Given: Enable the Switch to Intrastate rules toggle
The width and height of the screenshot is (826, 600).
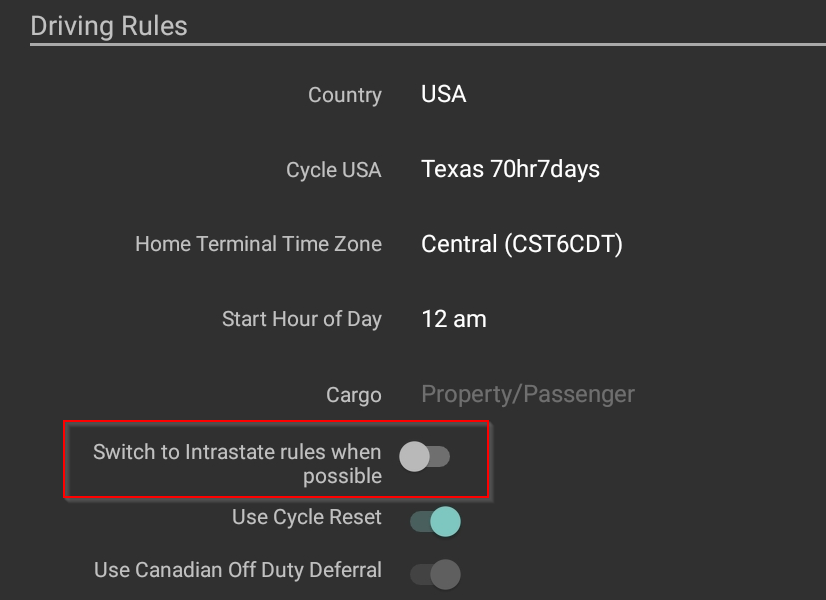Looking at the screenshot, I should (x=424, y=457).
